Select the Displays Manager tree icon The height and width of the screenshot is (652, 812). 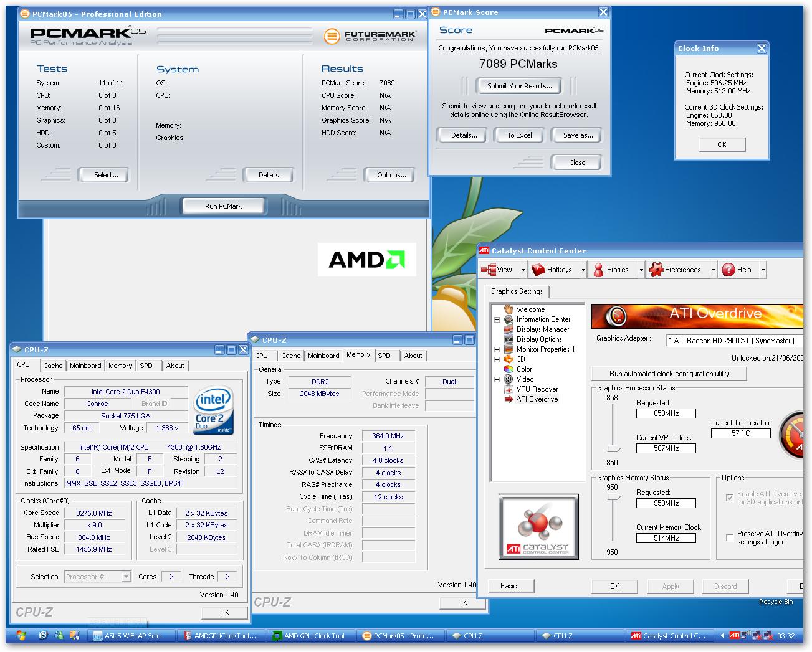[x=509, y=329]
